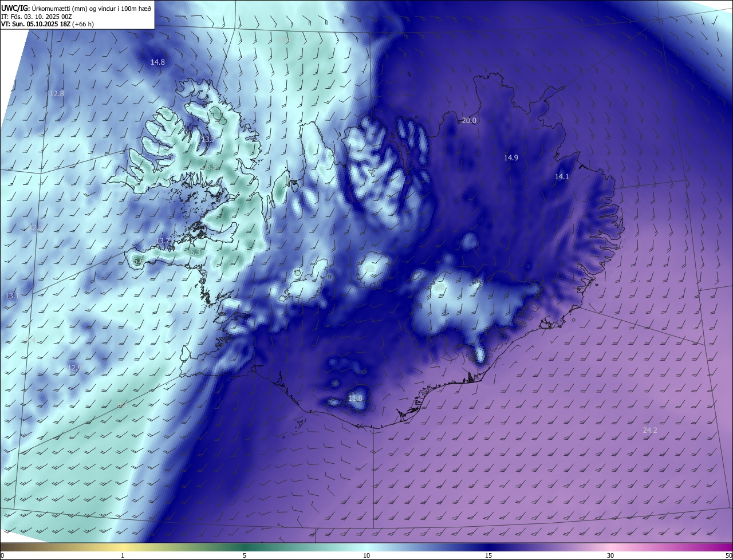733x560 pixels.
Task: Click the color scale tick labeled 1
Action: (x=123, y=555)
